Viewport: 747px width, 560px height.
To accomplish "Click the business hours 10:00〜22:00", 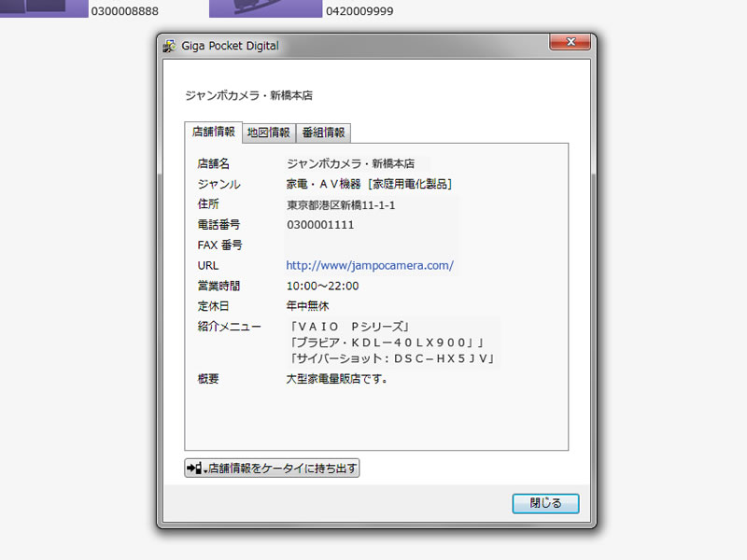I will (x=322, y=286).
